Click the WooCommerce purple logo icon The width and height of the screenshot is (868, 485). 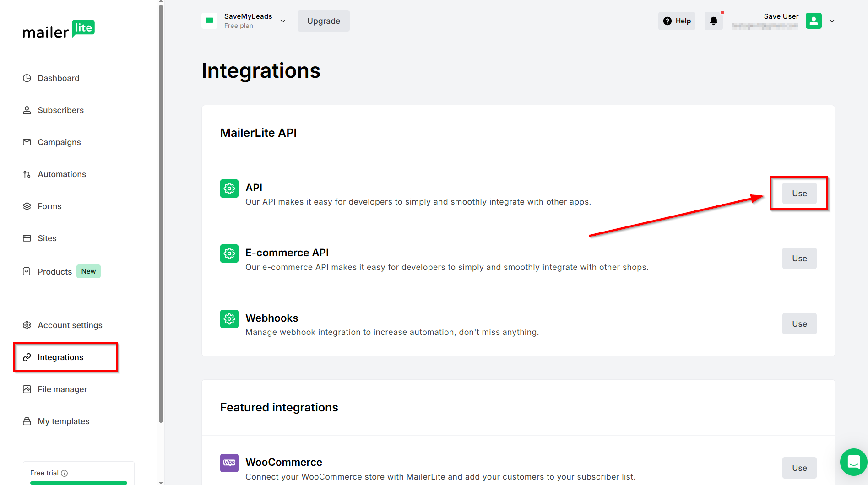[229, 463]
